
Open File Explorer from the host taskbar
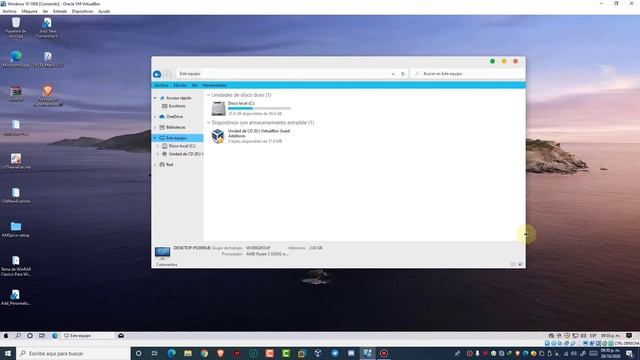coord(188,353)
